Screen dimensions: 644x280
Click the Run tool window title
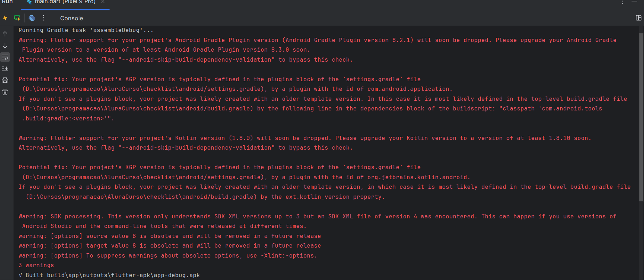(x=7, y=2)
